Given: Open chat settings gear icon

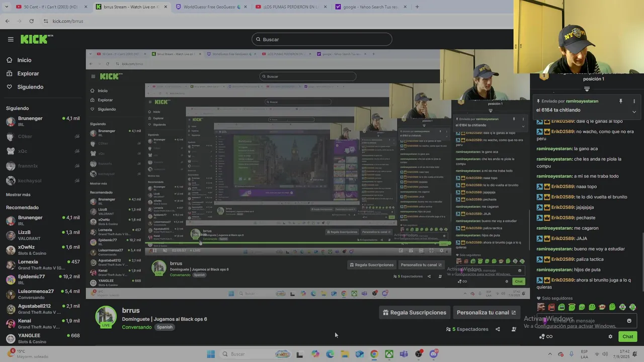Looking at the screenshot, I should point(610,337).
